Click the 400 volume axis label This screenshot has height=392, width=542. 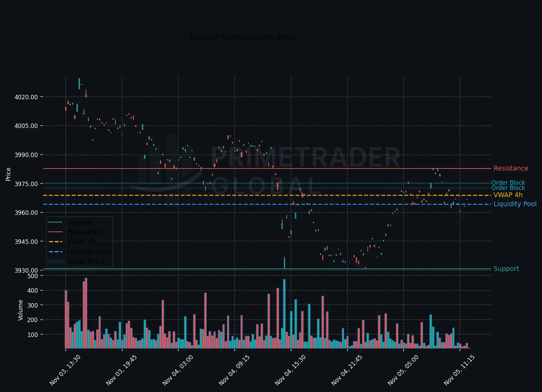[x=33, y=291]
